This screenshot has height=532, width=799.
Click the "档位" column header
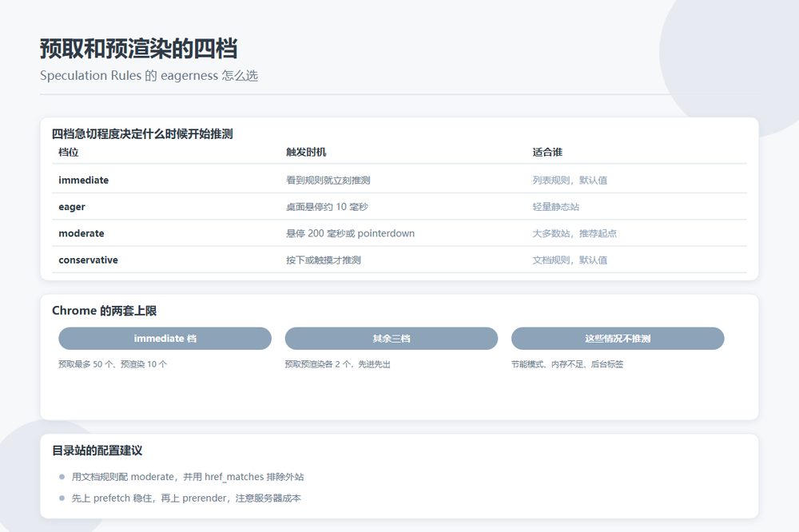pyautogui.click(x=68, y=152)
